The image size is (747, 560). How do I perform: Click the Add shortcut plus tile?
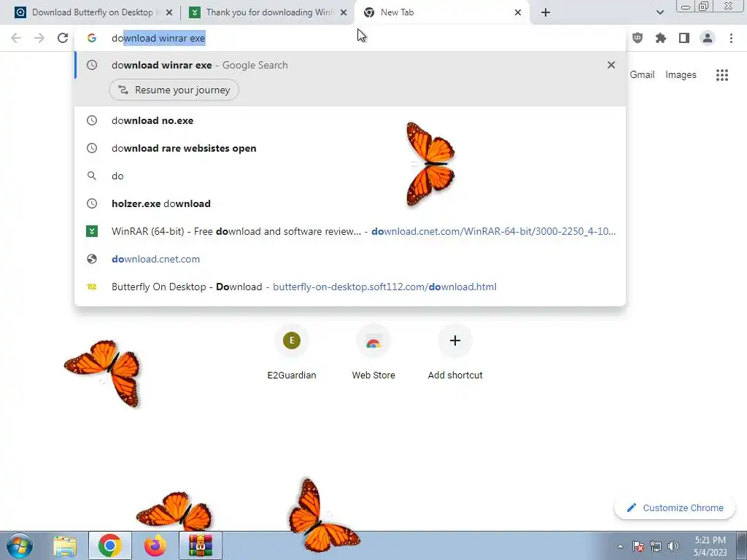(455, 351)
